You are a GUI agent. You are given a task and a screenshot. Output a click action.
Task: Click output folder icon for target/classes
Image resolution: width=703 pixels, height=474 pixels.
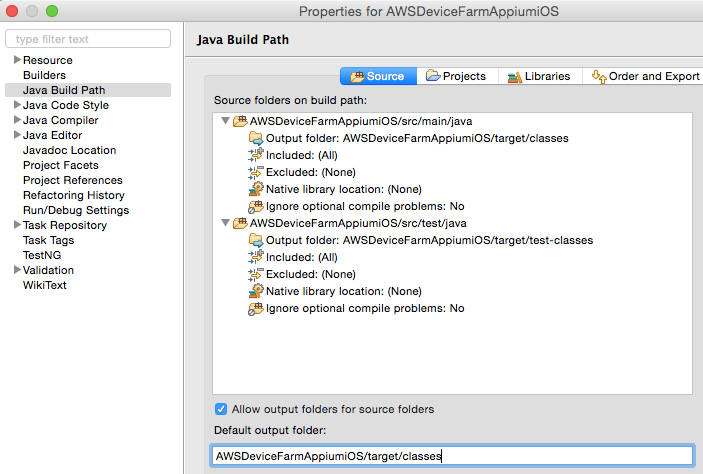click(256, 138)
